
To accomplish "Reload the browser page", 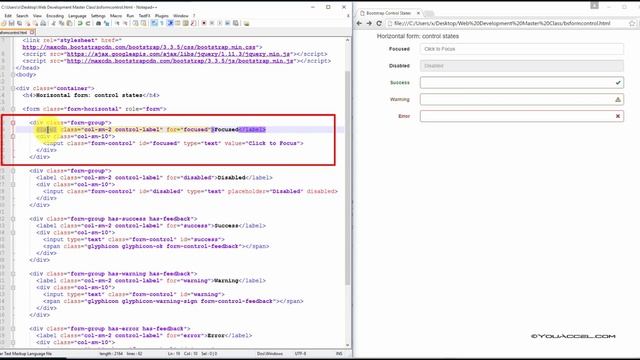I will 379,23.
